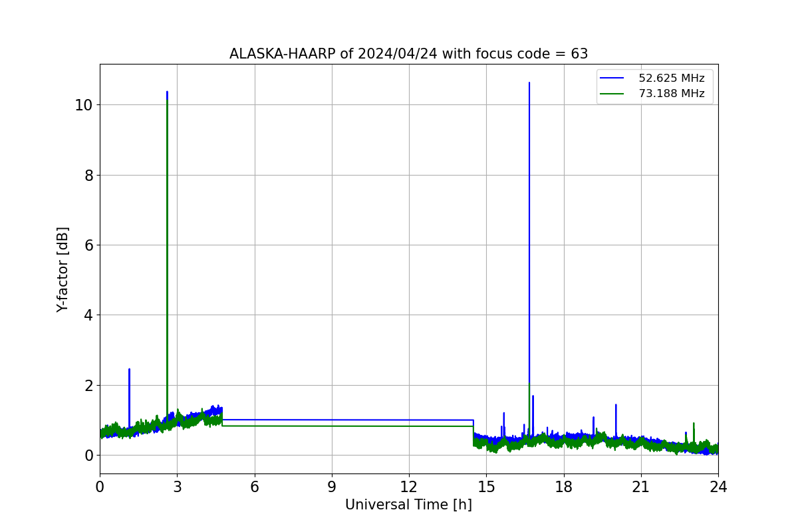Click the Y-factor [dB] axis label
This screenshot has width=798, height=532.
(63, 269)
